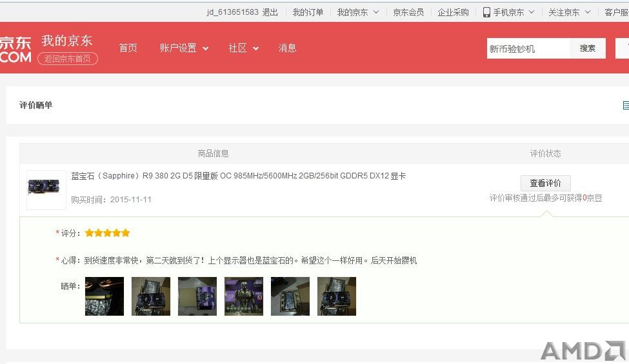Screen dimensions: 629x364
Task: Click the phone icon beside 手机京东
Action: (486, 12)
